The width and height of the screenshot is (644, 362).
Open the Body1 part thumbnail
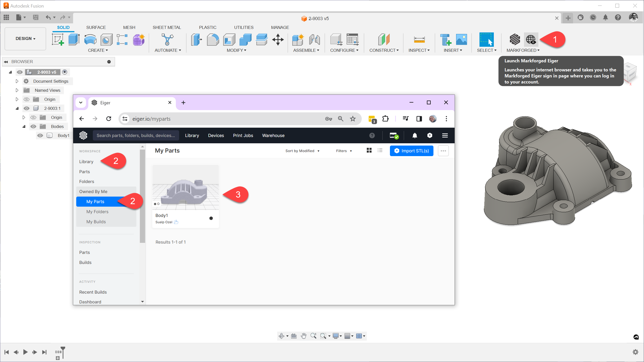click(x=185, y=188)
